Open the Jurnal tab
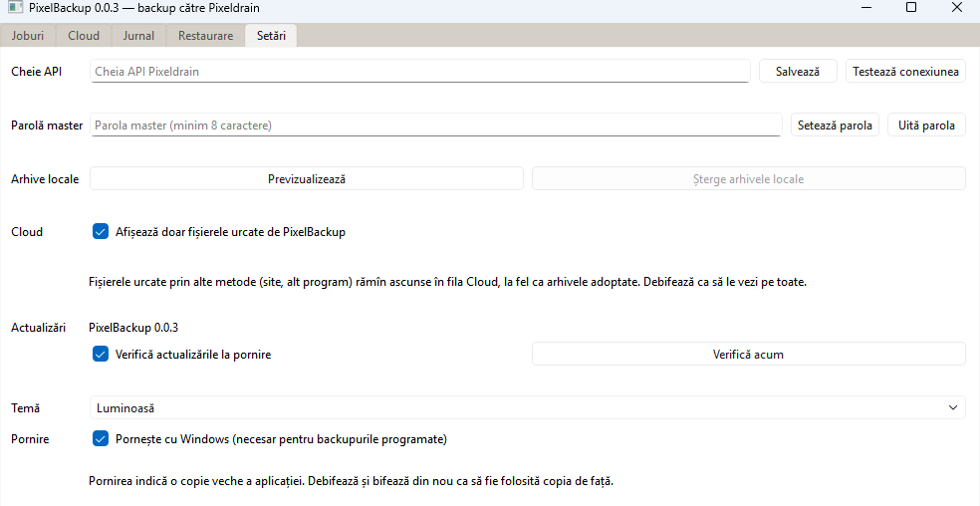980x506 pixels. click(138, 36)
